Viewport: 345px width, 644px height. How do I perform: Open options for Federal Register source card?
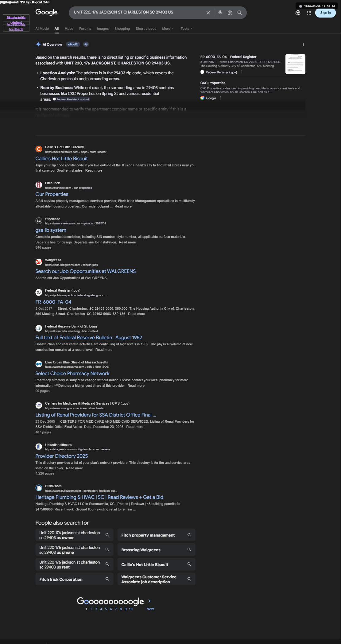click(x=241, y=72)
